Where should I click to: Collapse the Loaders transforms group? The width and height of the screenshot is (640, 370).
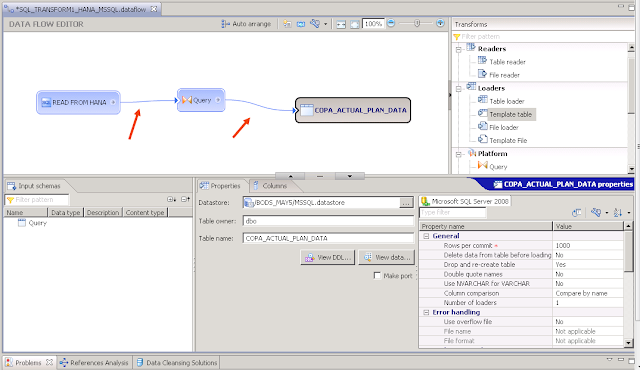[458, 89]
